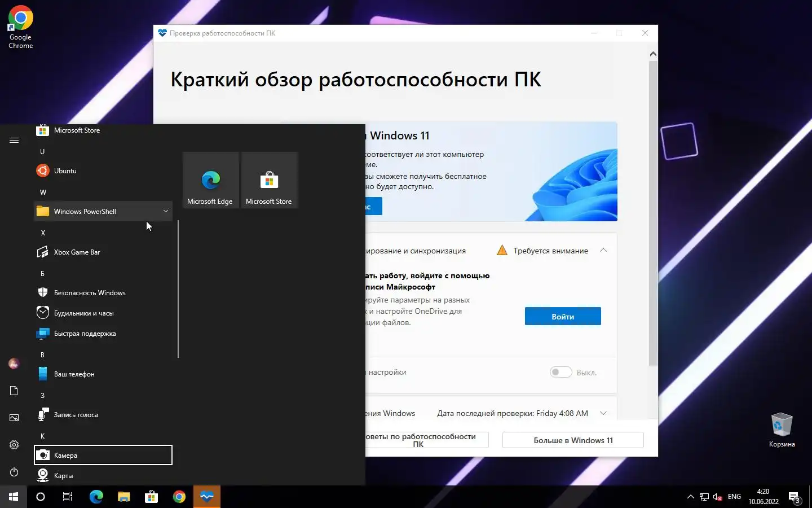Click the scroll-up arrow in PC Health Check
The width and height of the screenshot is (812, 508).
pos(653,54)
